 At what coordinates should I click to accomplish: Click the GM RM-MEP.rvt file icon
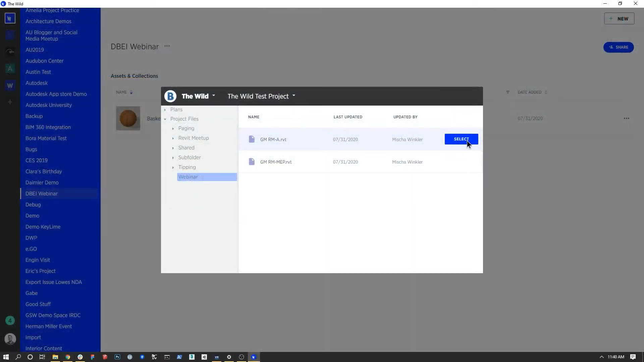pos(252,162)
